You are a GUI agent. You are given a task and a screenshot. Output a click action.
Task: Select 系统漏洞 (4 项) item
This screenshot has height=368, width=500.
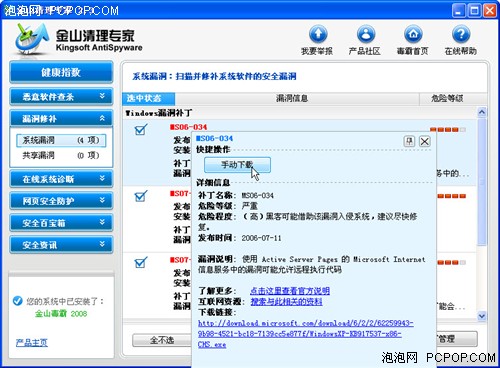[61, 140]
